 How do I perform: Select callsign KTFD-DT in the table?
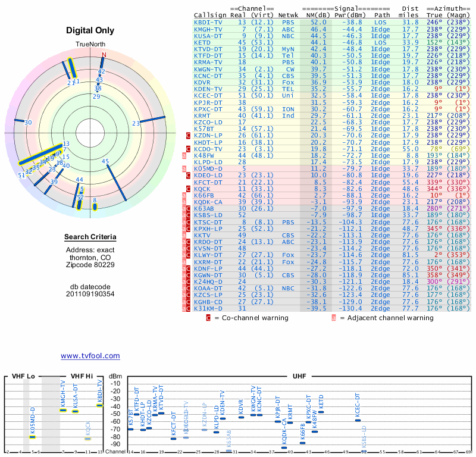[x=208, y=56]
